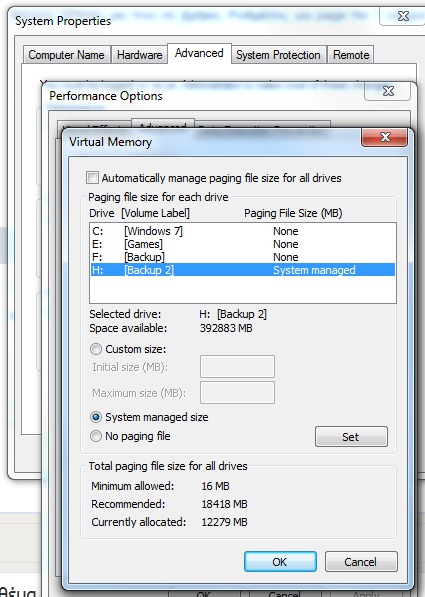Click the Set button
The width and height of the screenshot is (425, 597).
tap(351, 437)
